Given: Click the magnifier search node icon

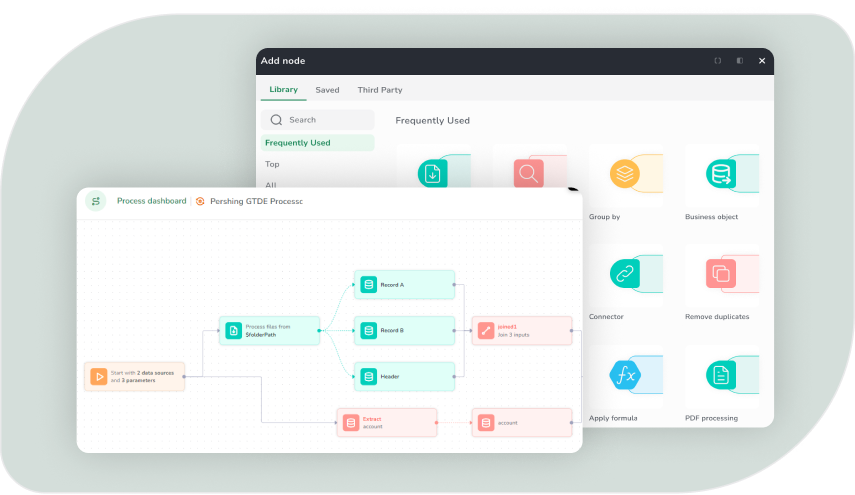Looking at the screenshot, I should [x=529, y=174].
